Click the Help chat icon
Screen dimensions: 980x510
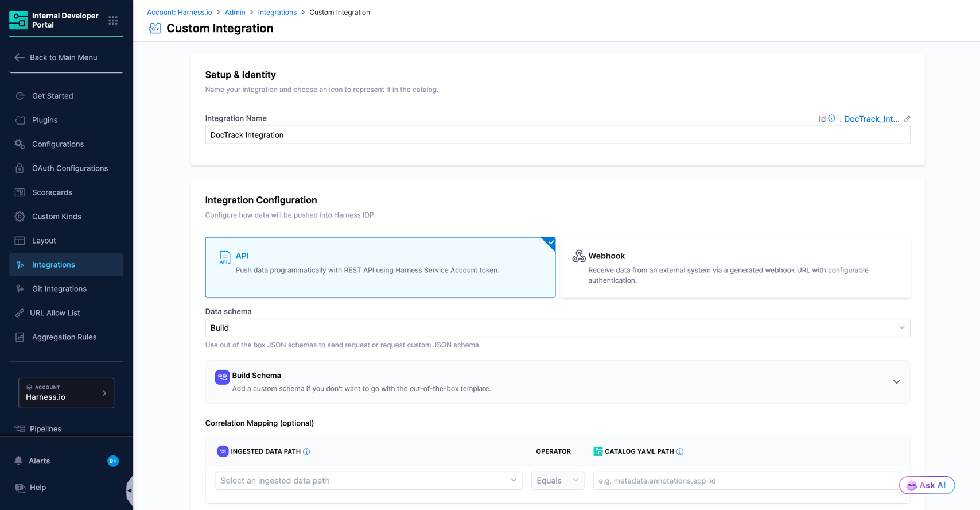pos(20,488)
